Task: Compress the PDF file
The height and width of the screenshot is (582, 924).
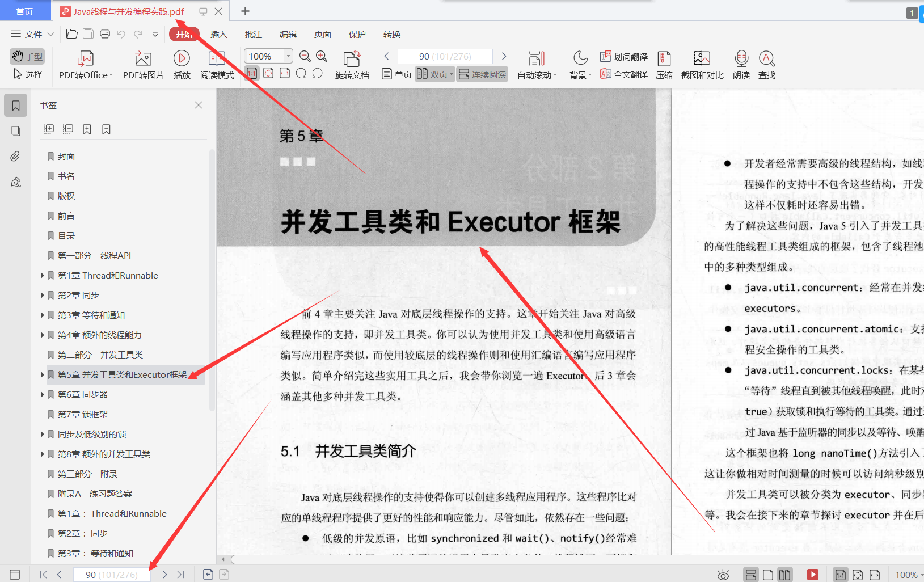Action: pyautogui.click(x=664, y=65)
